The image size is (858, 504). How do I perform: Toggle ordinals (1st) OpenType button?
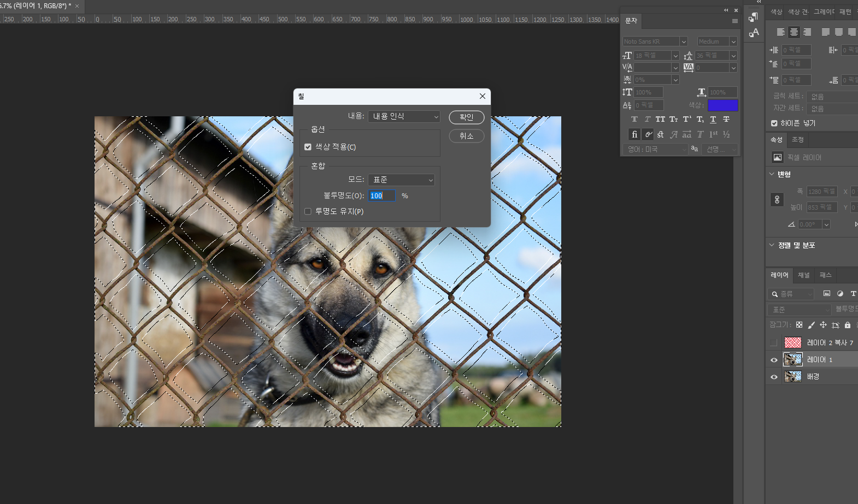[x=713, y=134]
